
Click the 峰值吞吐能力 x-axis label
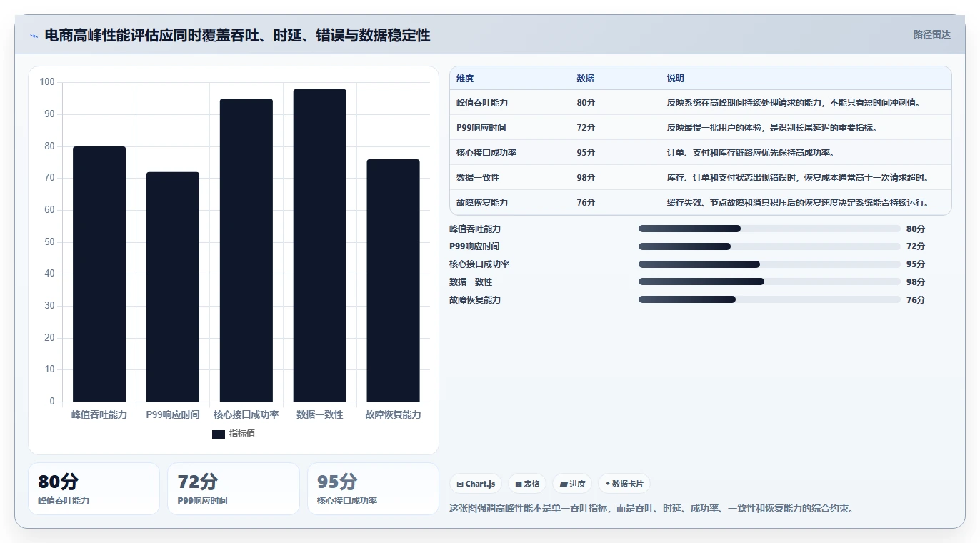click(x=99, y=414)
